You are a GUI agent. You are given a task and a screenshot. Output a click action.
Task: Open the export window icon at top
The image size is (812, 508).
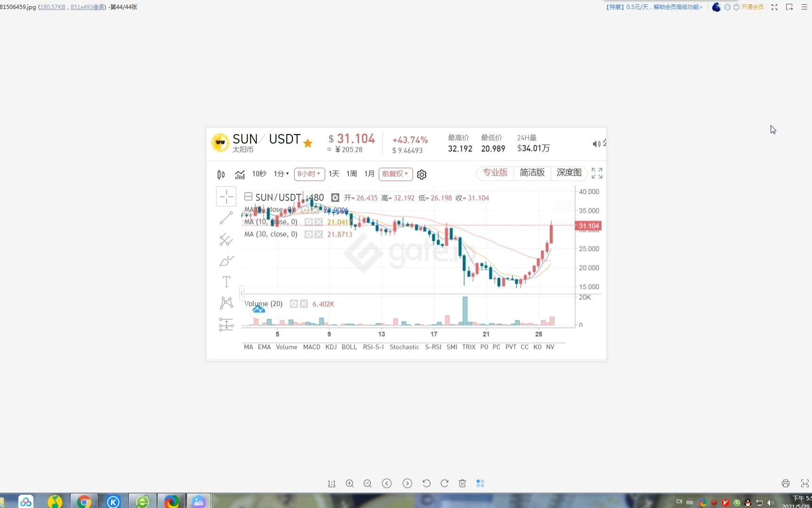(789, 7)
